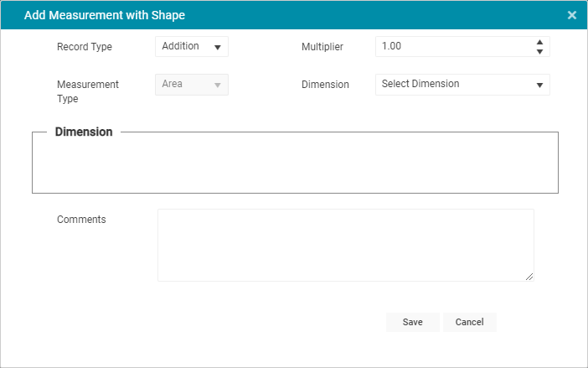Click the Comments label

81,220
